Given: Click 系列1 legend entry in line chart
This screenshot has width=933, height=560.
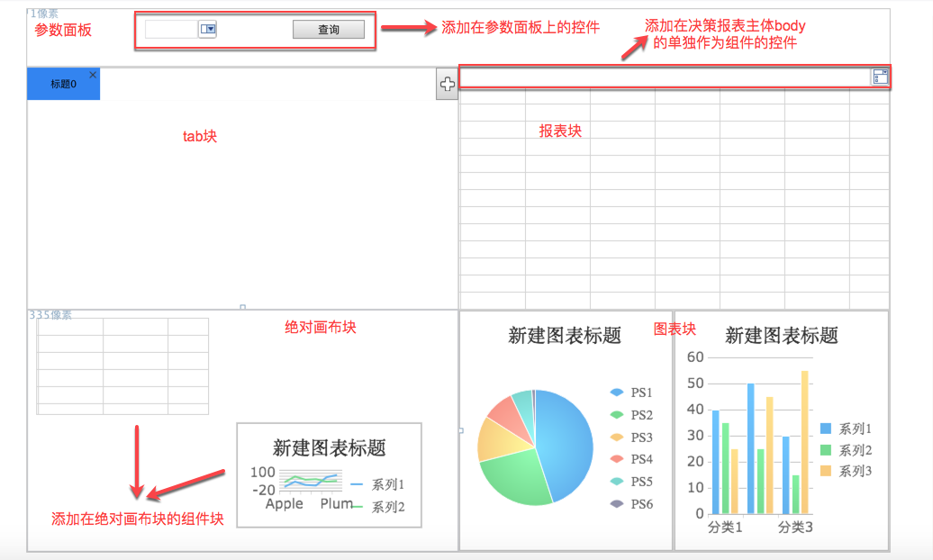Looking at the screenshot, I should coord(378,484).
